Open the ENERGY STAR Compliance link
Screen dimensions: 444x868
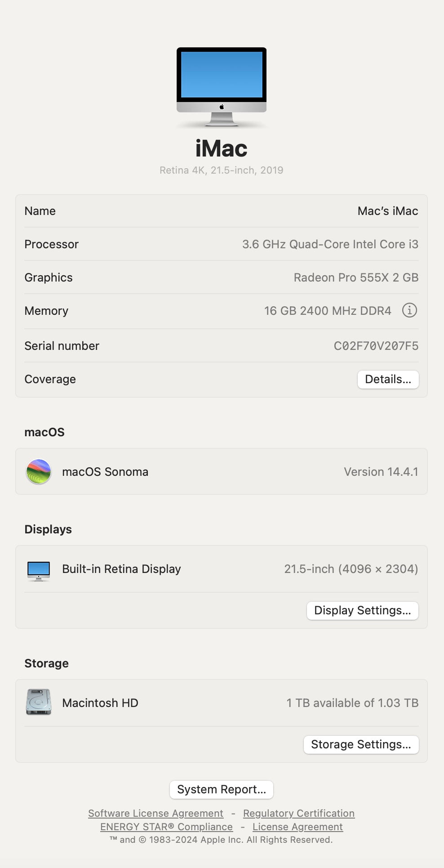pyautogui.click(x=166, y=827)
